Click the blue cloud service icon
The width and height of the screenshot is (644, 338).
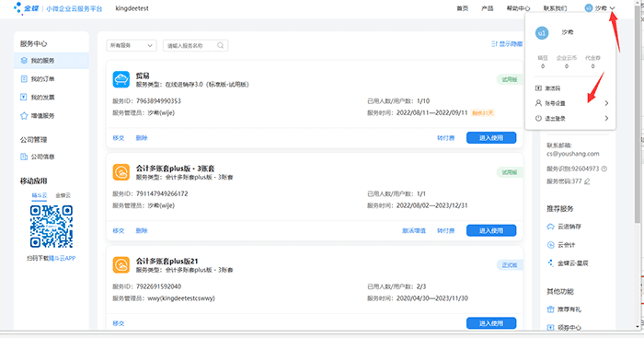point(121,79)
